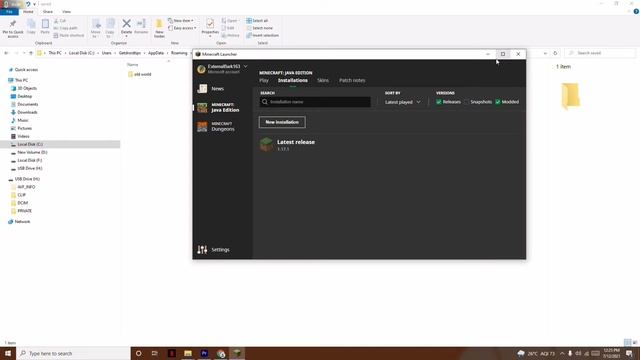Open the File menu in Explorer
The height and width of the screenshot is (360, 640).
pyautogui.click(x=9, y=11)
